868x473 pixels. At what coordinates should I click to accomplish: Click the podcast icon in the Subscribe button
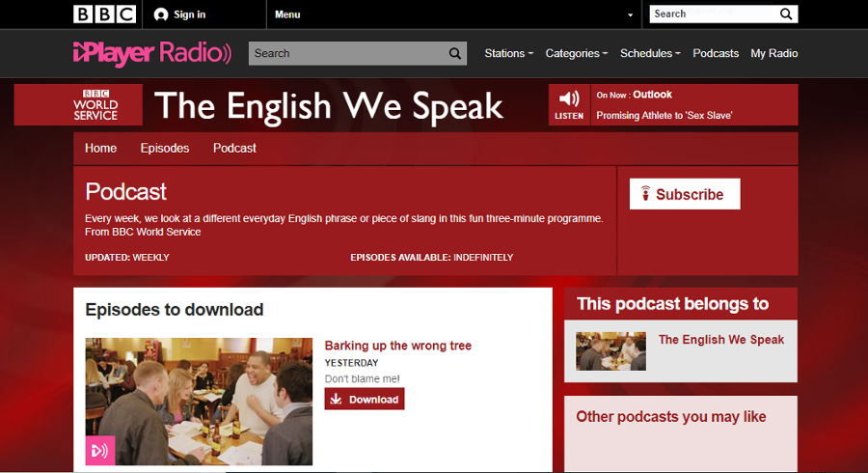[645, 193]
